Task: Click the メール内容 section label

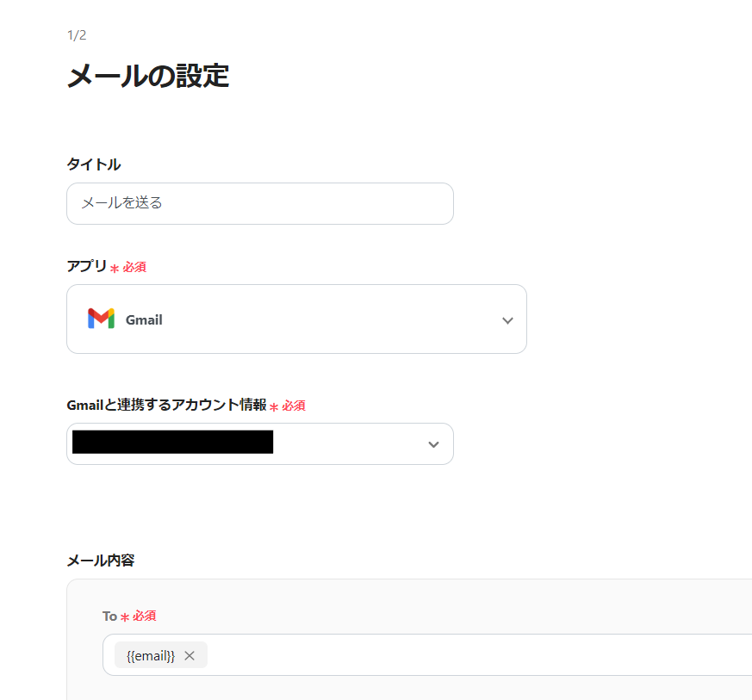Action: (x=101, y=560)
